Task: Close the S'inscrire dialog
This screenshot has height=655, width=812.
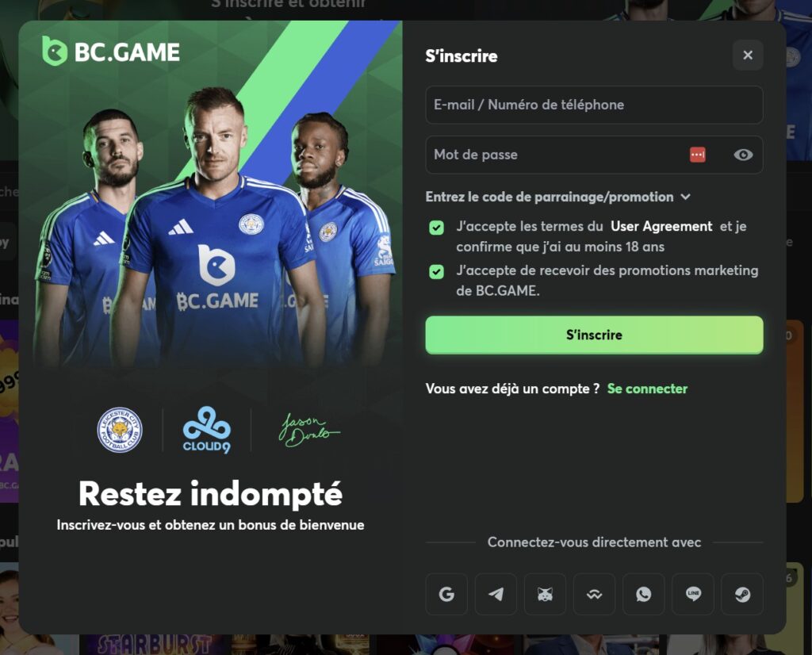Action: (747, 55)
